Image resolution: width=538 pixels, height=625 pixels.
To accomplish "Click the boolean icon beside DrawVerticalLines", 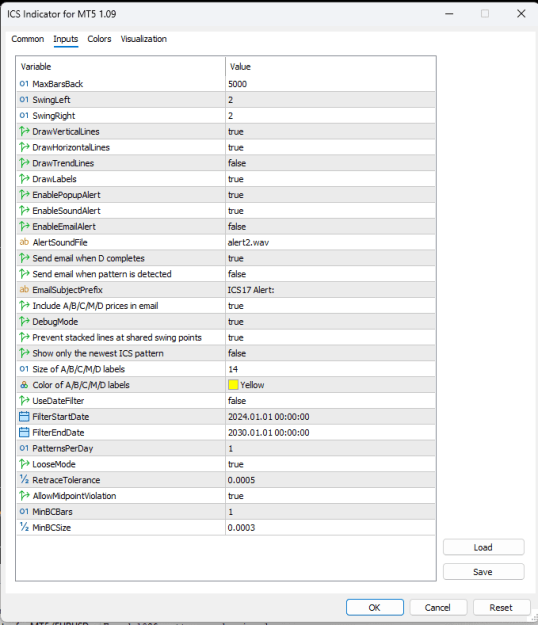I will tap(24, 131).
